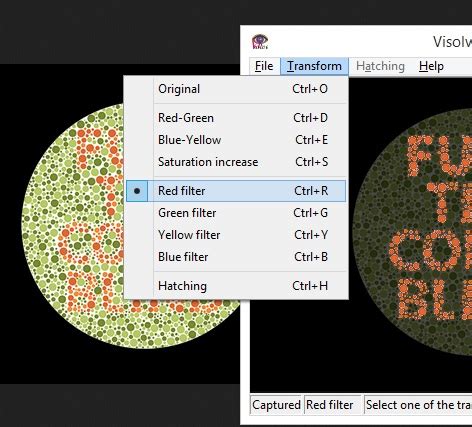Click the Red filter bullet marker
472x427 pixels.
[x=137, y=191]
